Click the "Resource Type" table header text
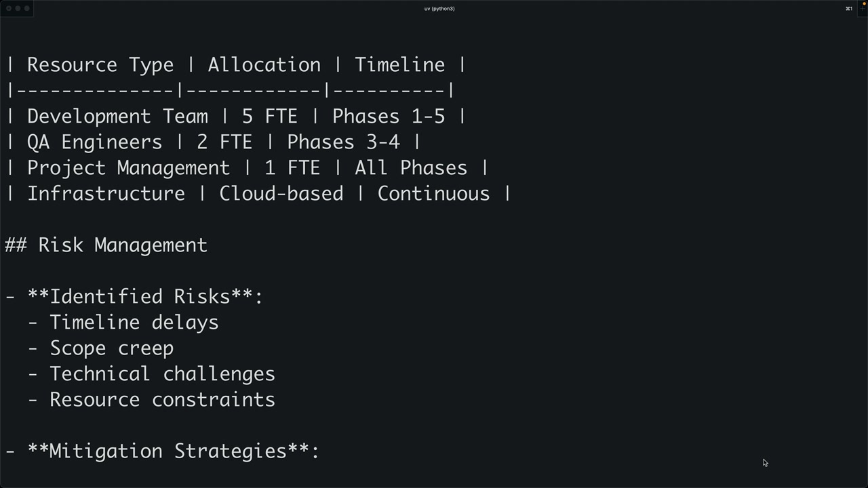Viewport: 868px width, 488px height. (x=100, y=65)
